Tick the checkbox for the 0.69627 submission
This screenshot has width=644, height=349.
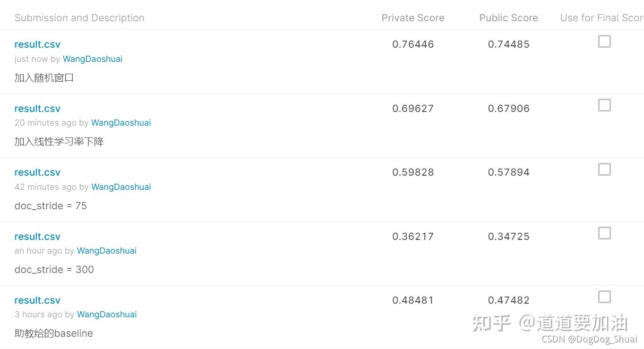pos(604,105)
